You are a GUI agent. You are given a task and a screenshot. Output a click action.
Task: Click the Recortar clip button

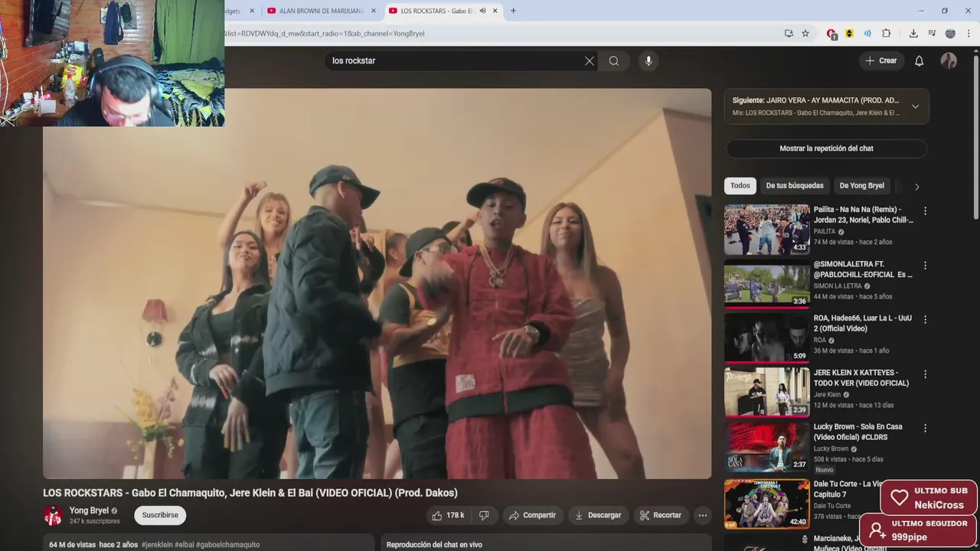click(661, 515)
